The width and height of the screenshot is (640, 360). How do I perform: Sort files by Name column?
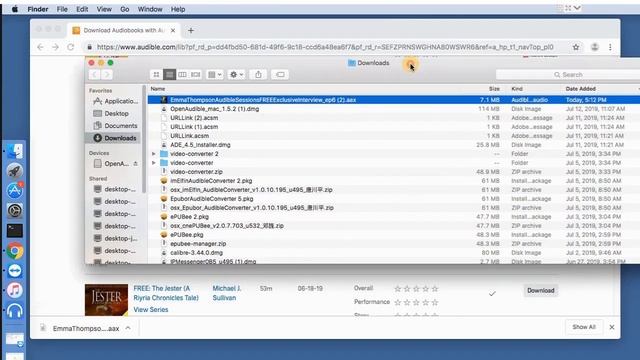(x=158, y=89)
